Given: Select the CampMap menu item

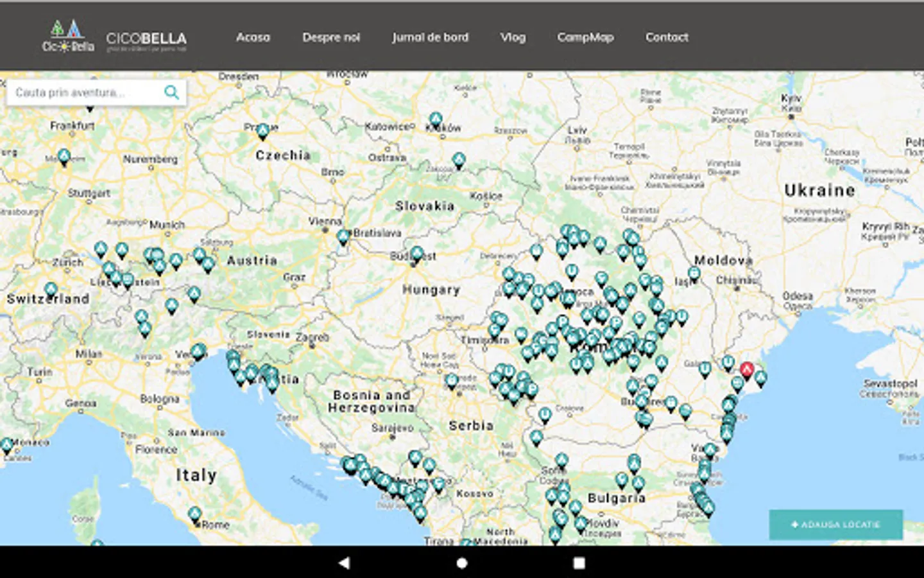Looking at the screenshot, I should point(585,37).
